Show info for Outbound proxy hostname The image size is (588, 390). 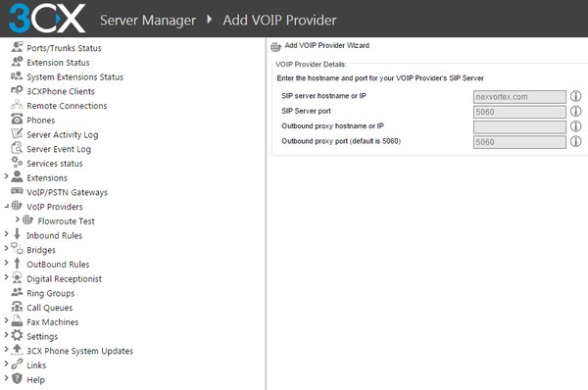click(575, 126)
